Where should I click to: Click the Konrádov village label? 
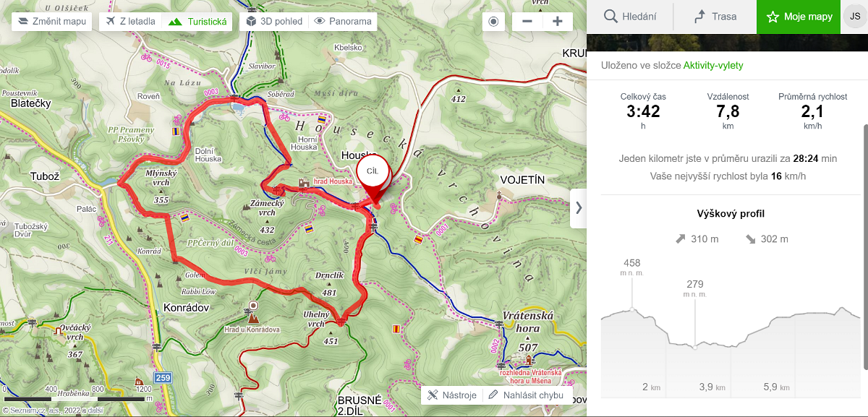tap(186, 307)
